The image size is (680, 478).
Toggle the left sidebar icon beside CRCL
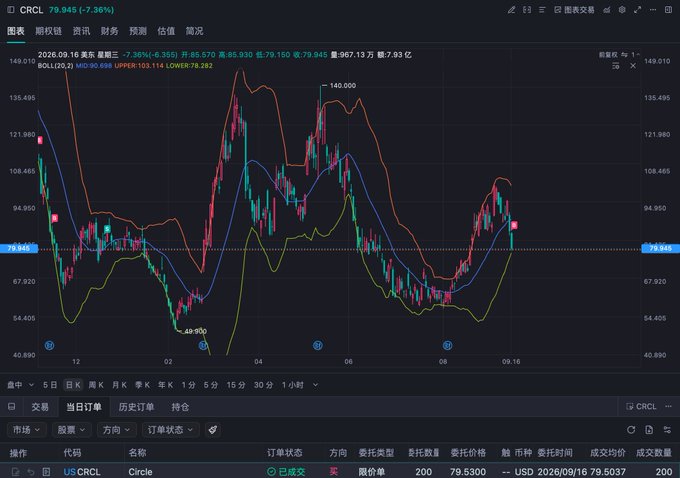pyautogui.click(x=11, y=10)
